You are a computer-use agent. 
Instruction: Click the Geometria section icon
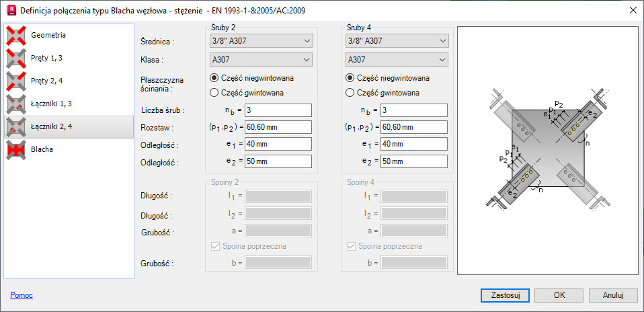(x=17, y=36)
